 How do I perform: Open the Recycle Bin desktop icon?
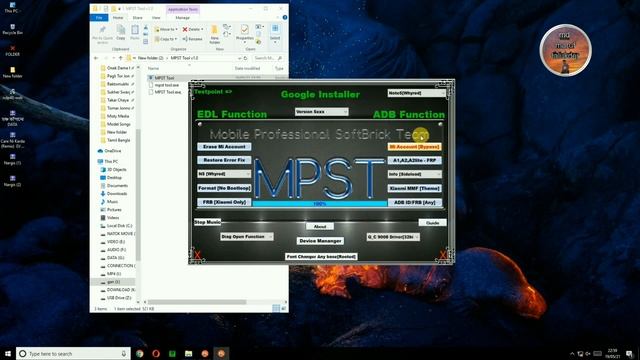coord(12,29)
